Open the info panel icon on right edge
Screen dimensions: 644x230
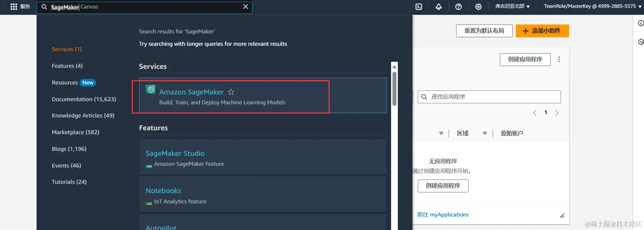pos(640,23)
